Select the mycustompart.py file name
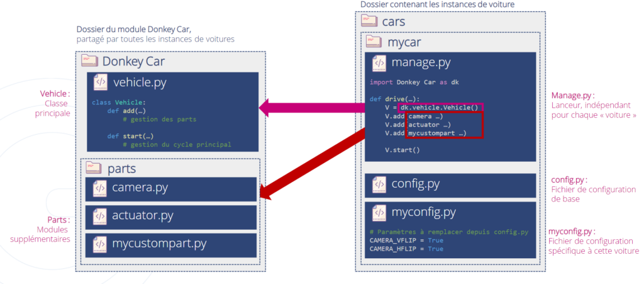The height and width of the screenshot is (284, 644). pos(159,243)
